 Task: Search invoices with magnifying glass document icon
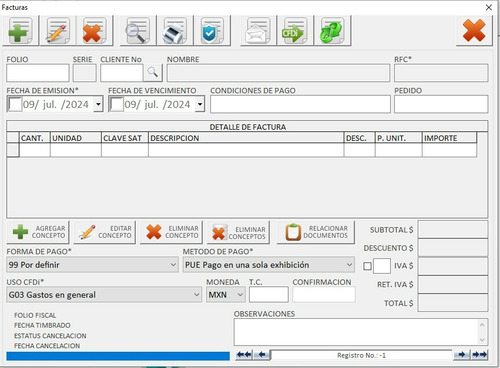(x=138, y=31)
